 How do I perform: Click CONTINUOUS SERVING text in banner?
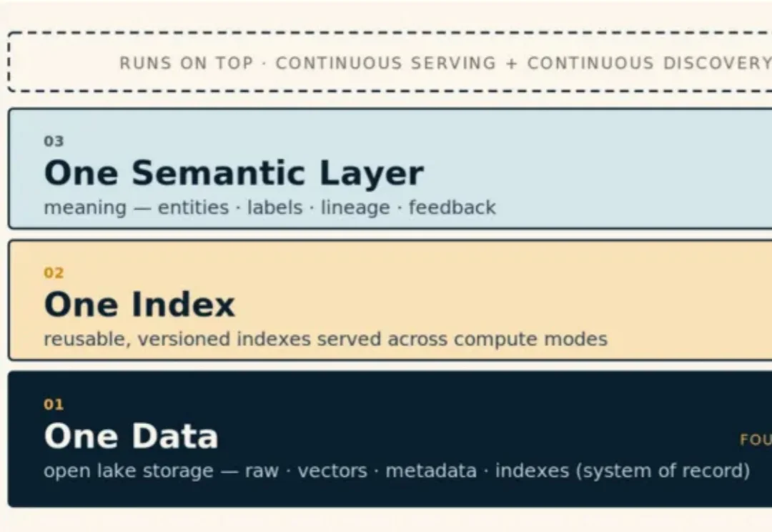[x=386, y=63]
